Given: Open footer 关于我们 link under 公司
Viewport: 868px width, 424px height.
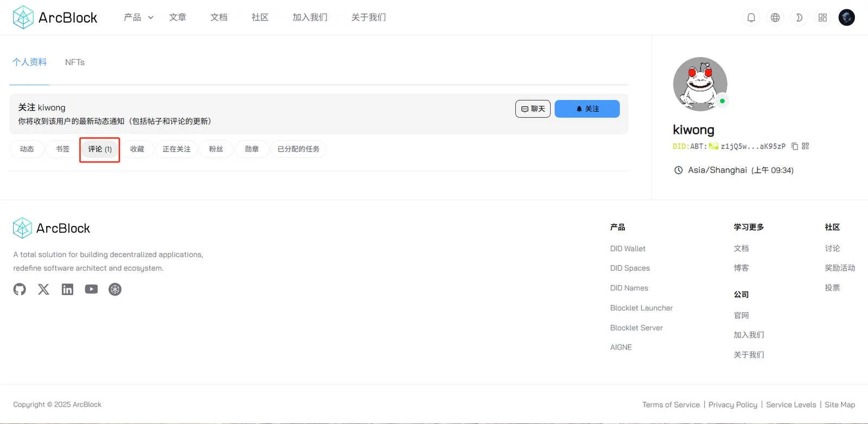Looking at the screenshot, I should pos(749,355).
